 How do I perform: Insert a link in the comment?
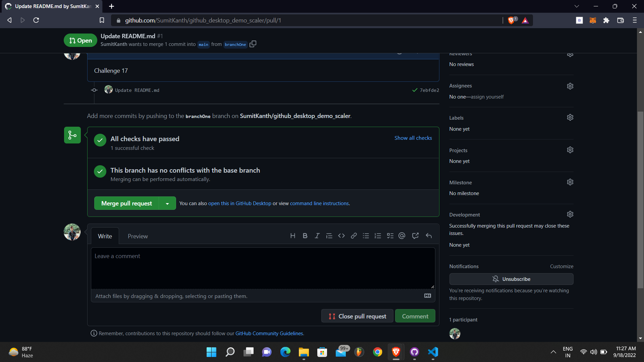click(x=354, y=236)
